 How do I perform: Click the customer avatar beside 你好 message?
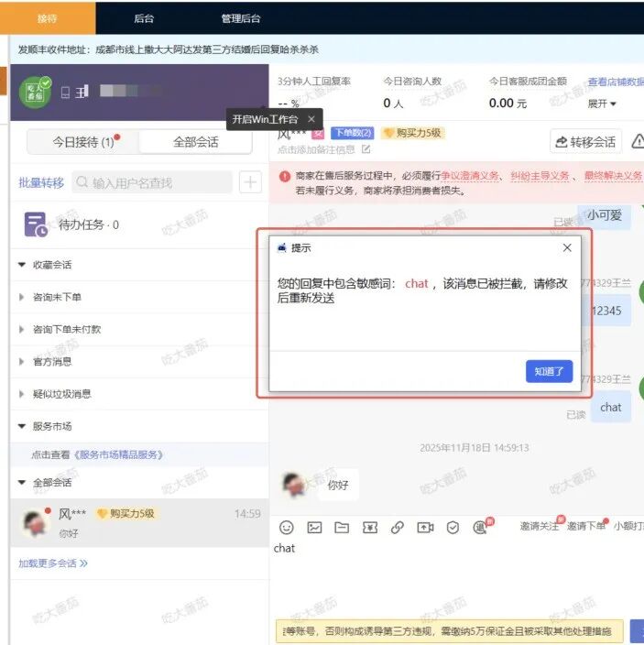click(294, 485)
